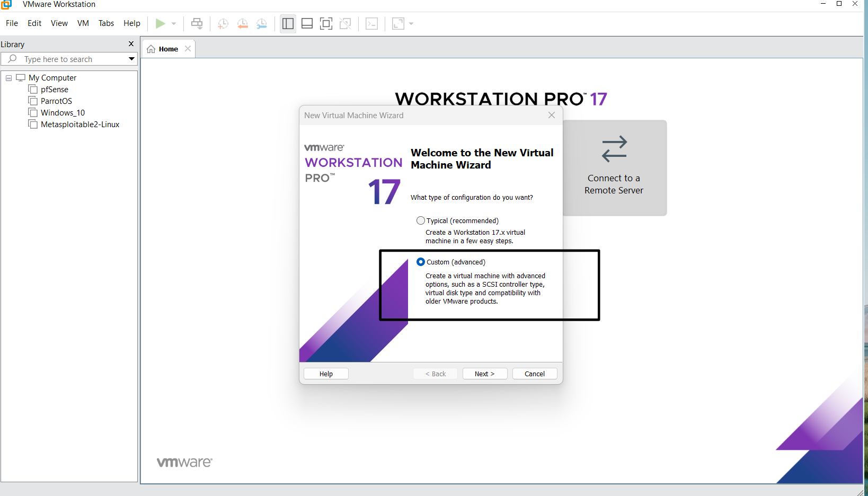Click the Home tab house icon
This screenshot has width=868, height=496.
[151, 49]
